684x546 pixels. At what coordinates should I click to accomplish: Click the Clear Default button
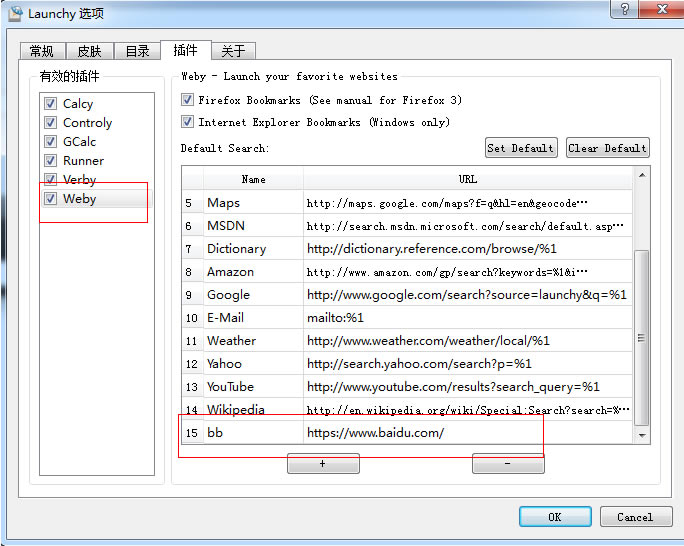[608, 148]
